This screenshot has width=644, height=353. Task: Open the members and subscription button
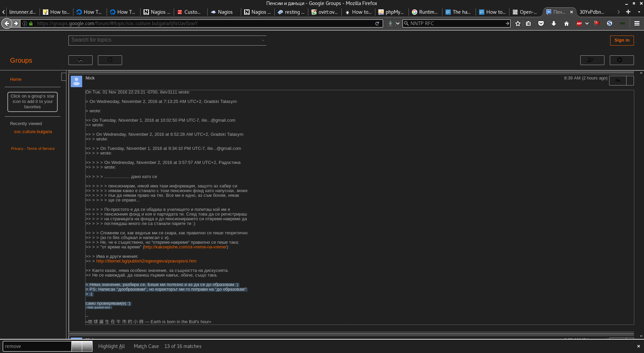592,60
